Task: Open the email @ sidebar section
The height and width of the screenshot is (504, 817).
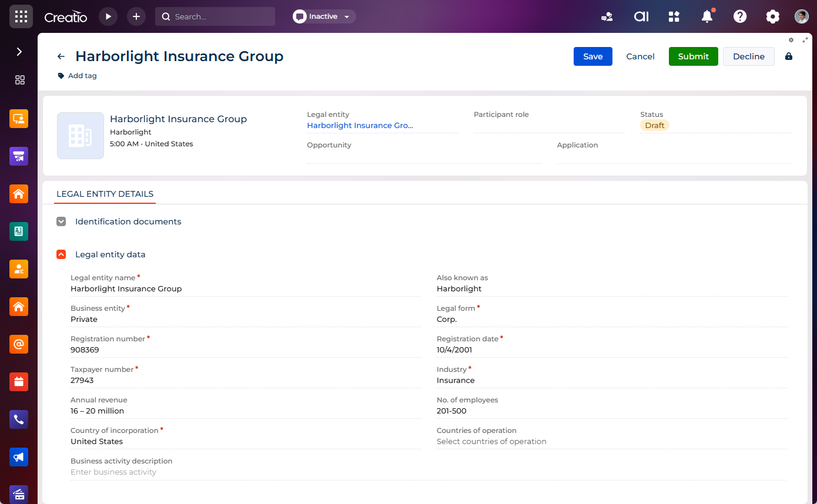Action: tap(19, 344)
